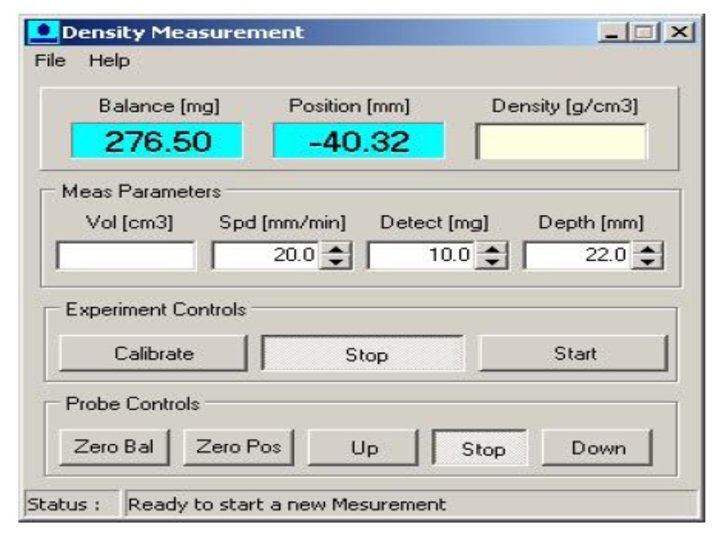
Task: Stop the experiment in Experiment Controls
Action: pos(363,353)
